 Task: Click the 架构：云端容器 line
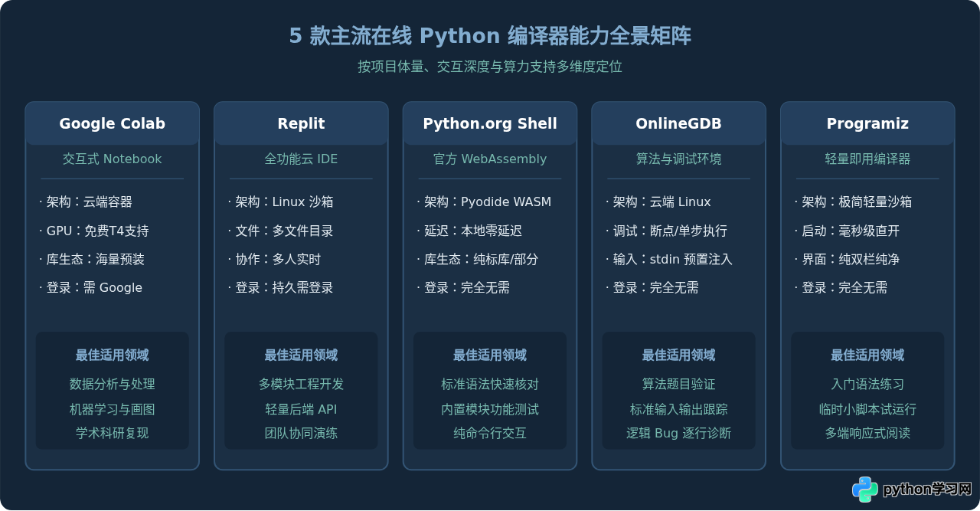tap(86, 202)
